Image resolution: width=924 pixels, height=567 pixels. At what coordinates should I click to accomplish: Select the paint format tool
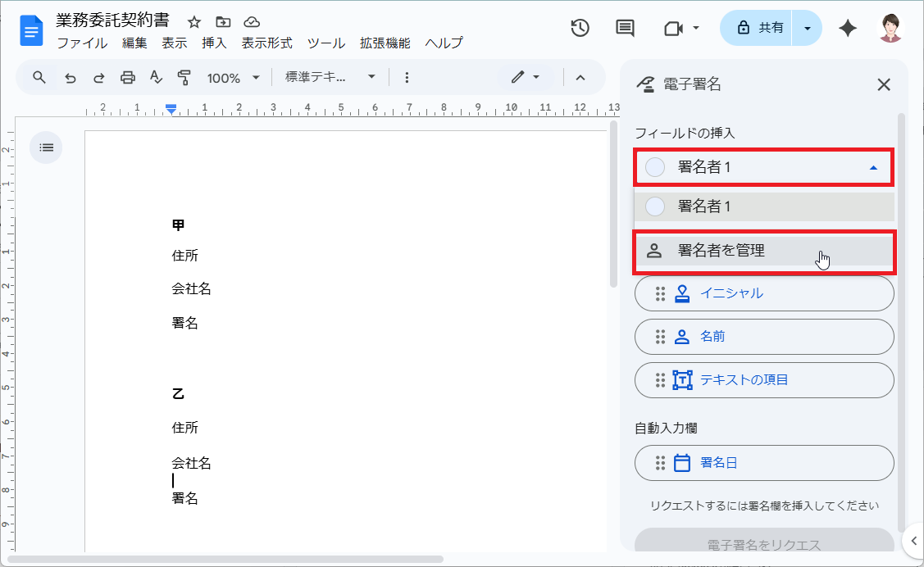tap(185, 77)
